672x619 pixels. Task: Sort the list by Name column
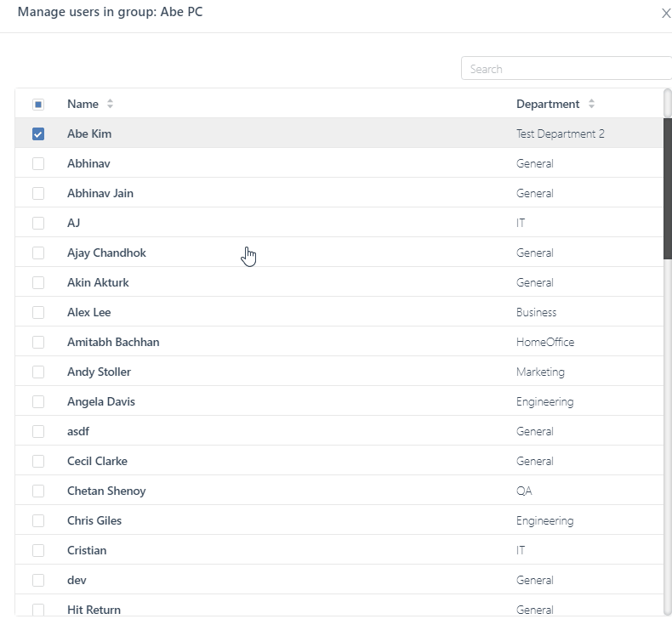[110, 104]
